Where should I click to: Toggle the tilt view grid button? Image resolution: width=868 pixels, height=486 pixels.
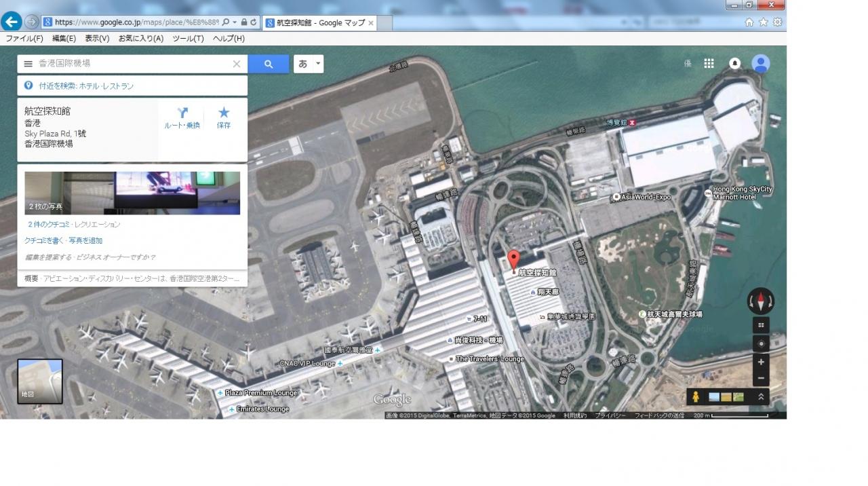(x=761, y=325)
